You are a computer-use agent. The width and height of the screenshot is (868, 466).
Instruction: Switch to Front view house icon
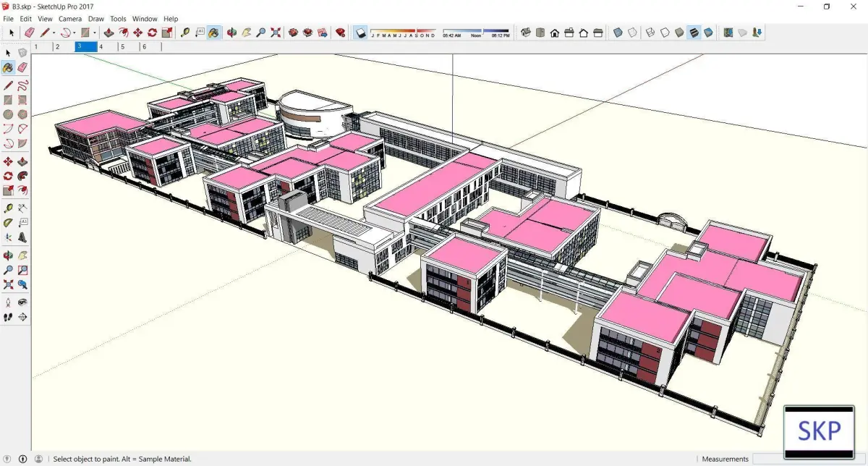coord(554,33)
